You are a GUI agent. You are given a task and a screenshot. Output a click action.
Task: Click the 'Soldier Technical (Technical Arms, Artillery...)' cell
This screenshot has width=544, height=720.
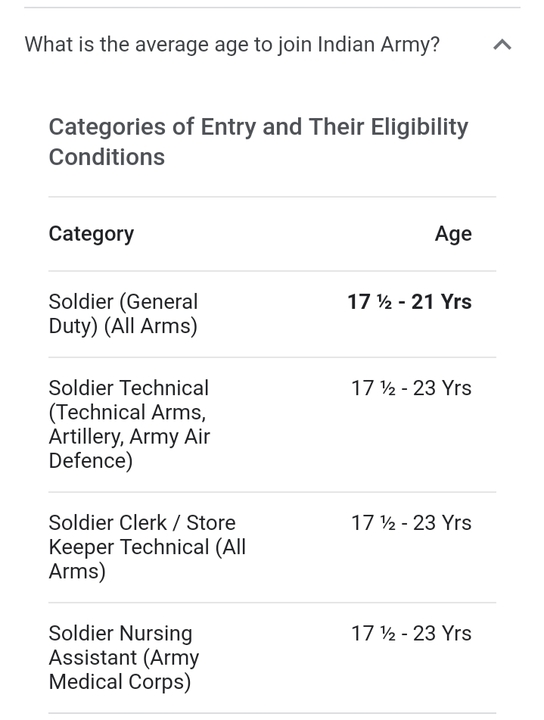click(129, 424)
